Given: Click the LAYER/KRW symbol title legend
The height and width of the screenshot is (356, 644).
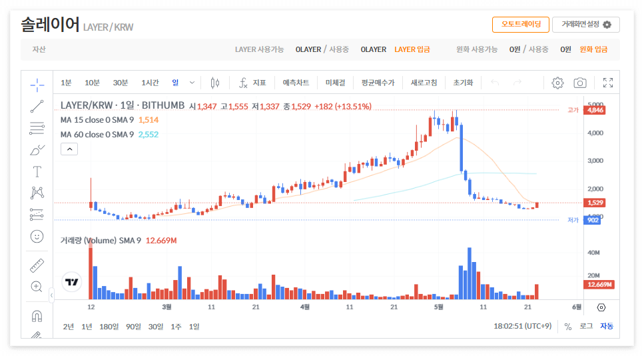Looking at the screenshot, I should pos(123,105).
